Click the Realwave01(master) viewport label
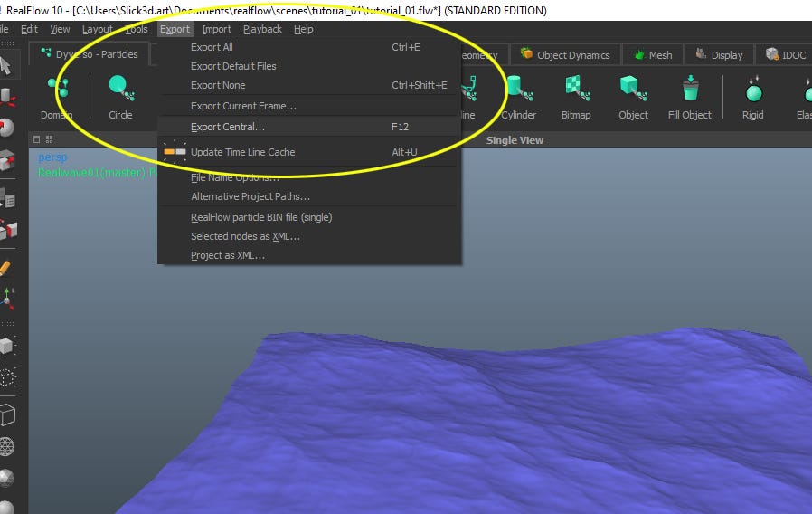Screen dimensions: 812x514 (98, 173)
